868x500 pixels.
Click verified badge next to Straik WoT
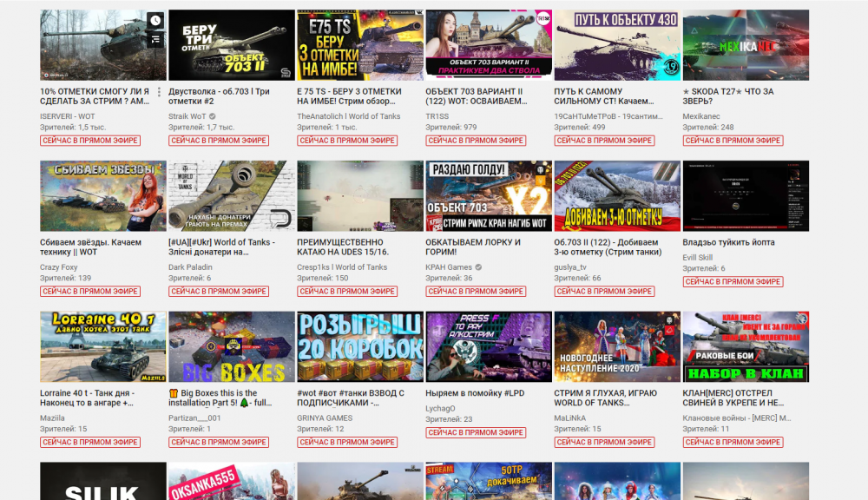pyautogui.click(x=213, y=115)
